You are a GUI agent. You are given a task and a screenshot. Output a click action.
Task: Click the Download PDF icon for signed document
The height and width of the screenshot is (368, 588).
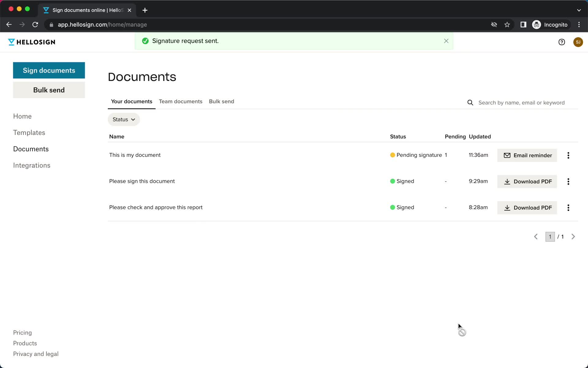507,181
